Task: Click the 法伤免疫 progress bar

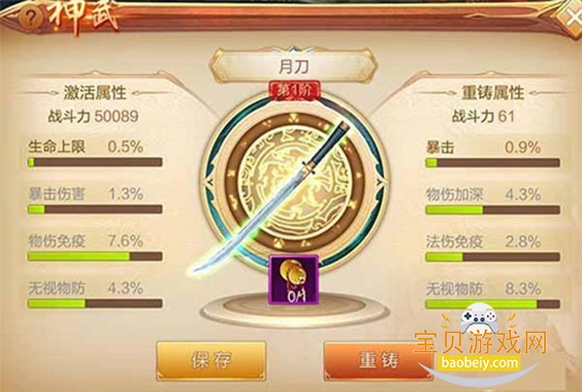Action: pos(493,257)
